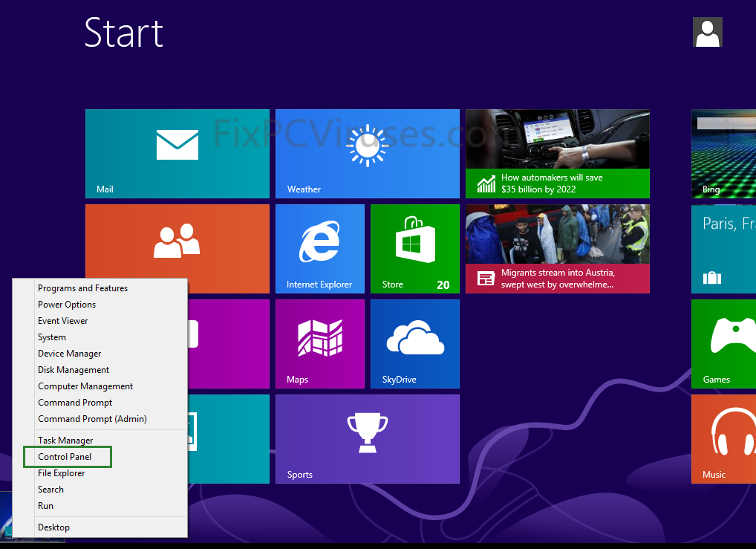Open the Bing tile

pyautogui.click(x=723, y=154)
